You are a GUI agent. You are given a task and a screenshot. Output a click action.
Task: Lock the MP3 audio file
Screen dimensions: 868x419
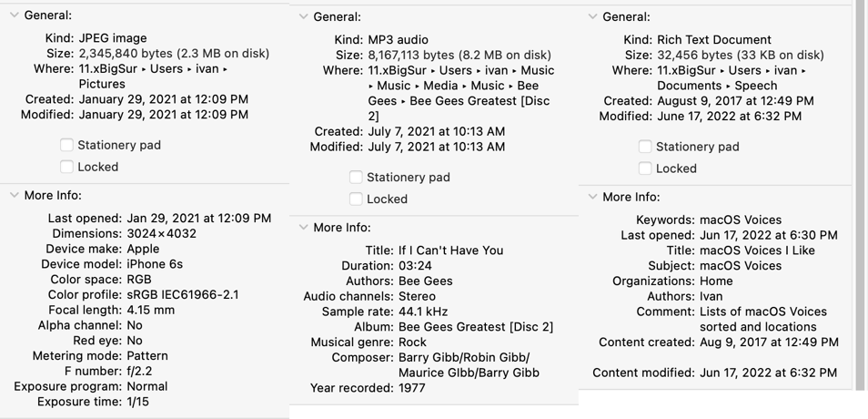point(356,199)
